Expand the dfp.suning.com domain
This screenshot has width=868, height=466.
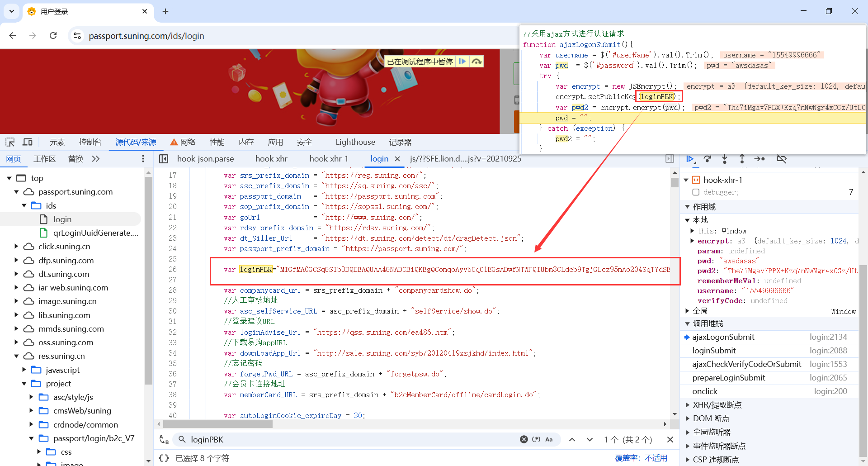[x=16, y=260]
